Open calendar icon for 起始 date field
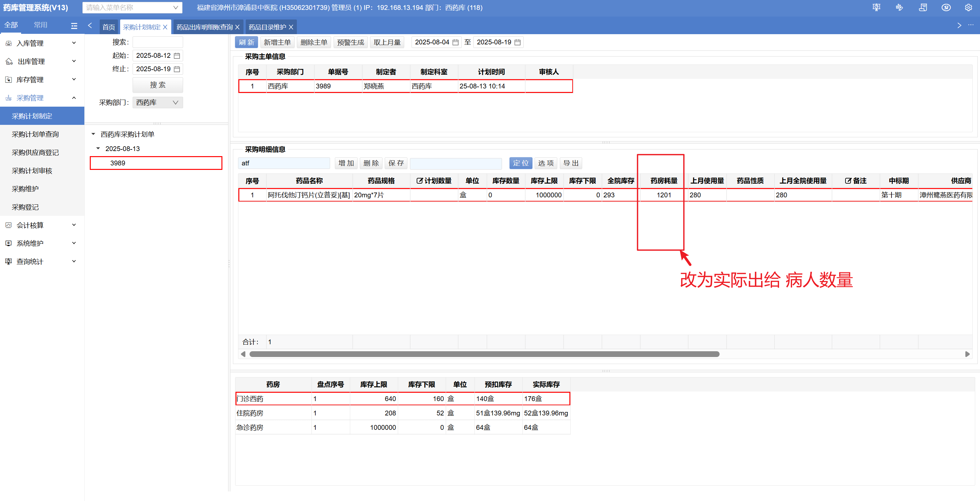This screenshot has width=980, height=501. (177, 56)
